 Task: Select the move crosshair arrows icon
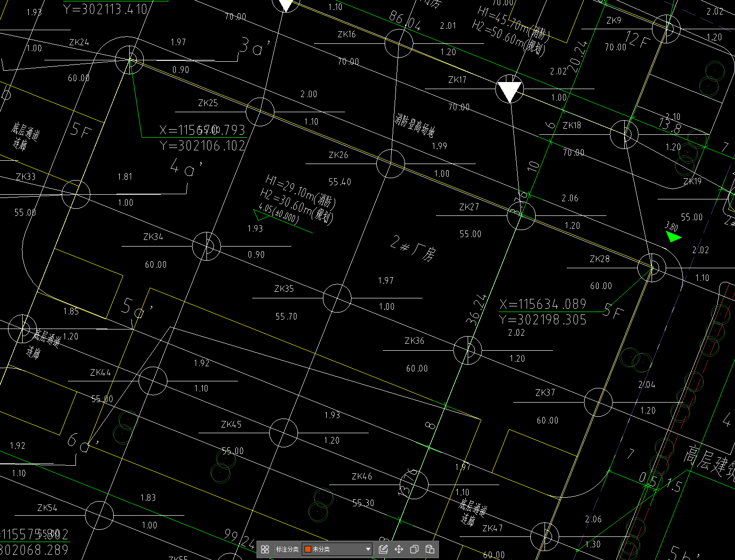point(399,549)
